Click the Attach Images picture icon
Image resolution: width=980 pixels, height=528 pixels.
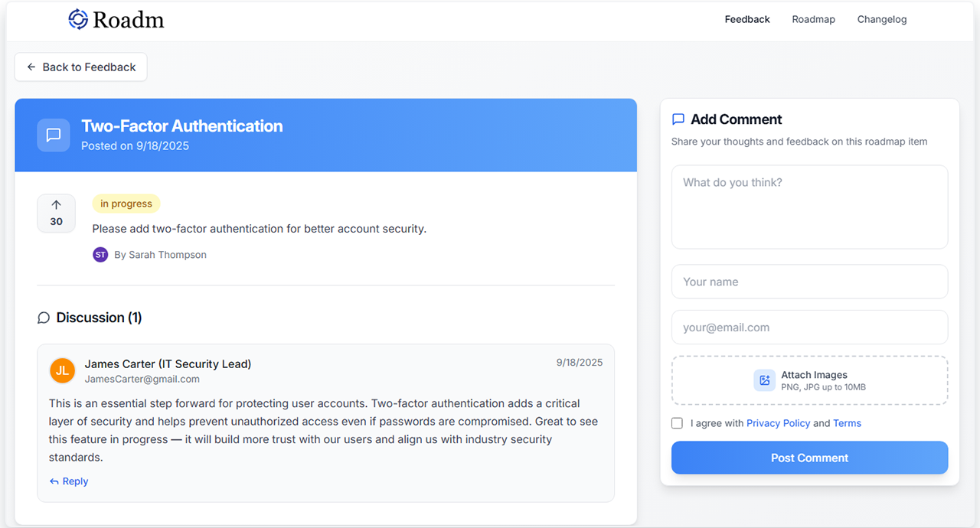click(x=764, y=380)
